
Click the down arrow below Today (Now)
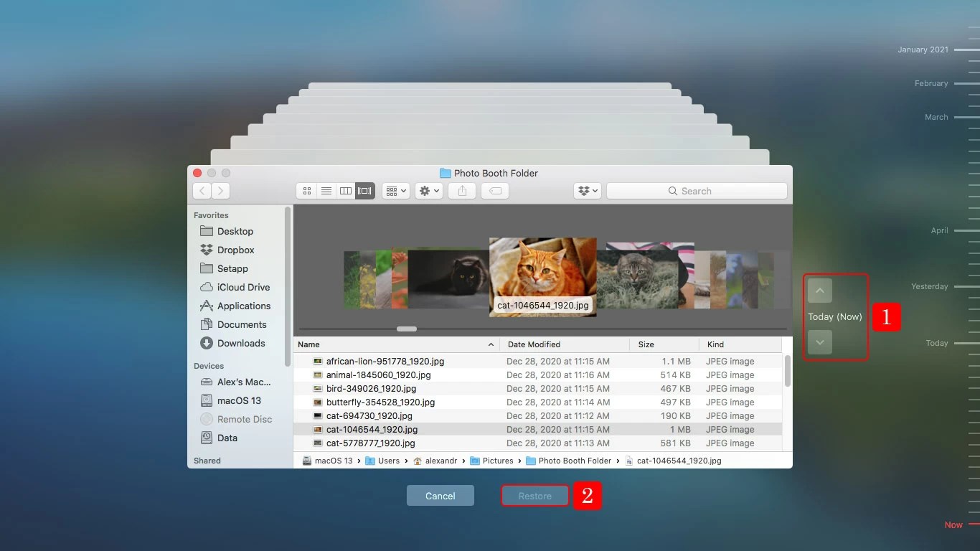tap(819, 342)
